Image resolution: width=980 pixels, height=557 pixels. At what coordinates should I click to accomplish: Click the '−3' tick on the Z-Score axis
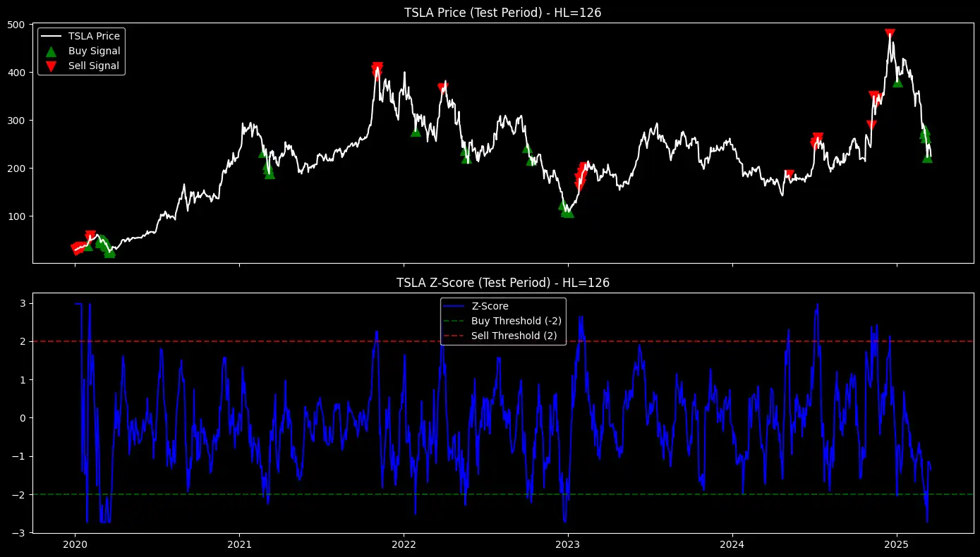18,533
